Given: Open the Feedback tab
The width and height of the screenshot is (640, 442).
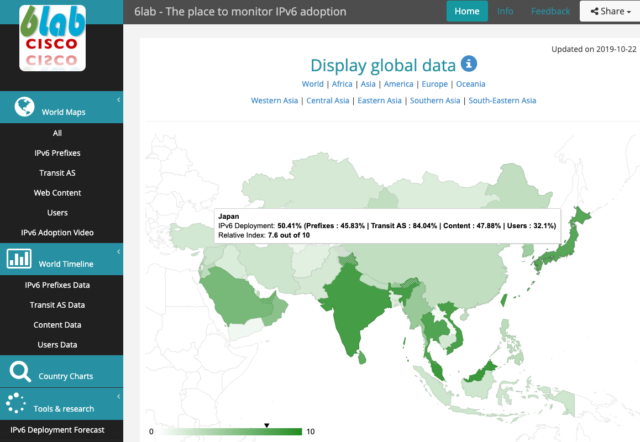Looking at the screenshot, I should (550, 11).
